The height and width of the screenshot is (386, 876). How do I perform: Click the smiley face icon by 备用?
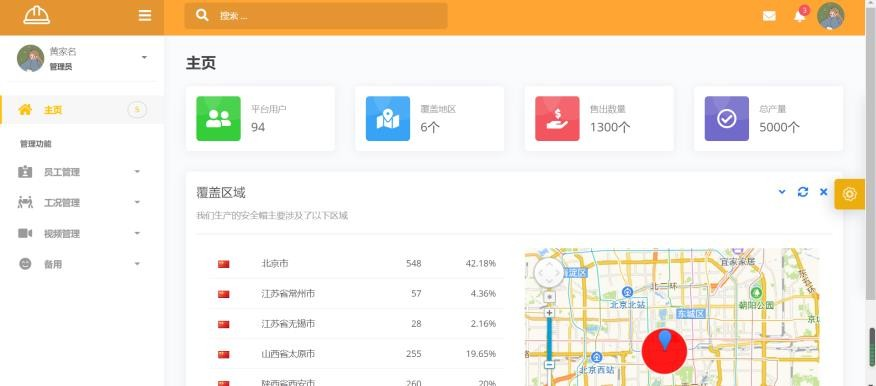click(x=25, y=264)
